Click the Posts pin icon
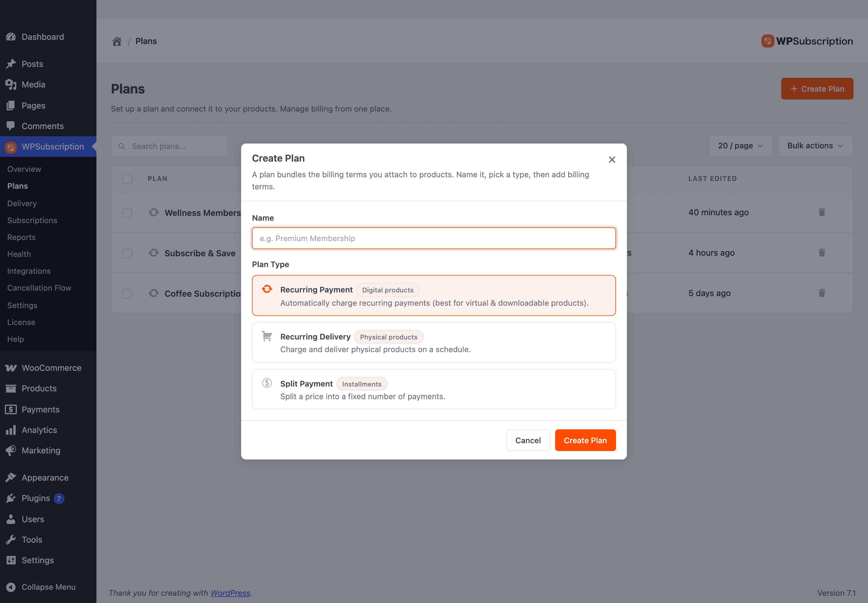Viewport: 868px width, 603px height. tap(11, 64)
